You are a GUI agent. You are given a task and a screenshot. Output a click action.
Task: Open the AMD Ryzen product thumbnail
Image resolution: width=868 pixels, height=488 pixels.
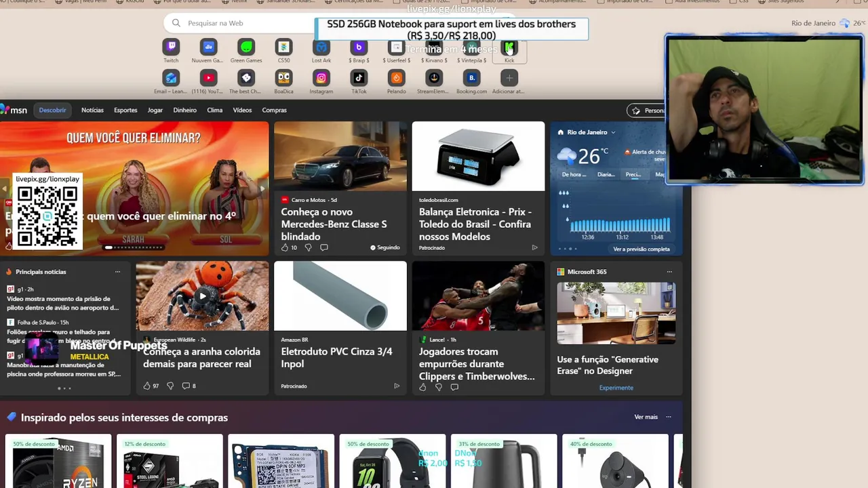coord(58,463)
